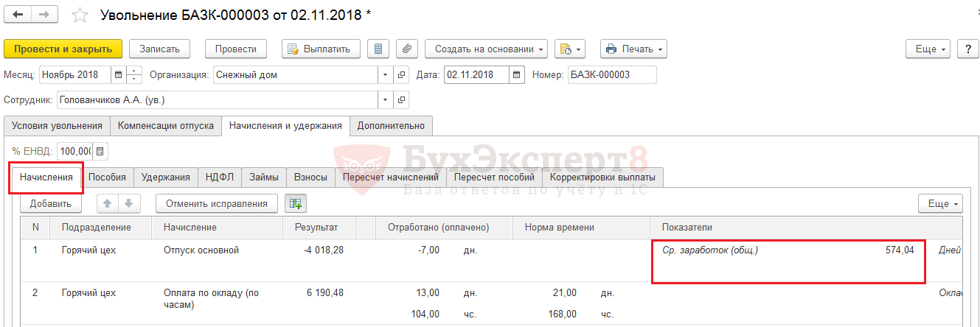Open the Удержания sub-tab
Image resolution: width=980 pixels, height=327 pixels.
166,177
